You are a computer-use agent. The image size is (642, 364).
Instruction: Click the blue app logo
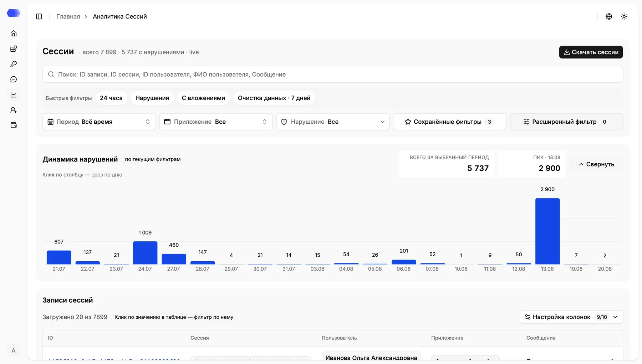tap(14, 14)
